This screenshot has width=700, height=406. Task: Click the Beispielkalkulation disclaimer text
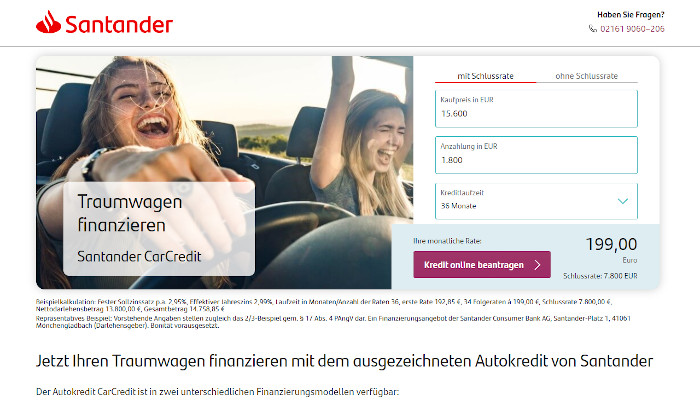click(324, 305)
